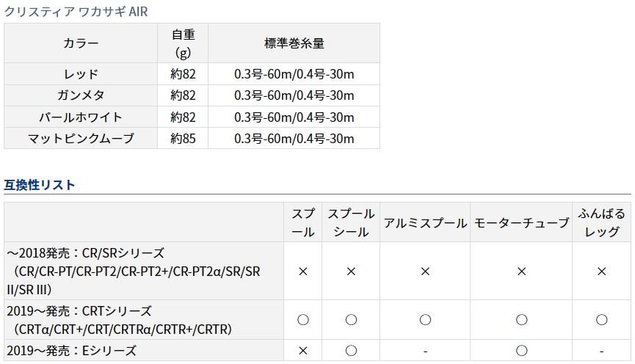Select the スプールシール column header

pyautogui.click(x=351, y=222)
